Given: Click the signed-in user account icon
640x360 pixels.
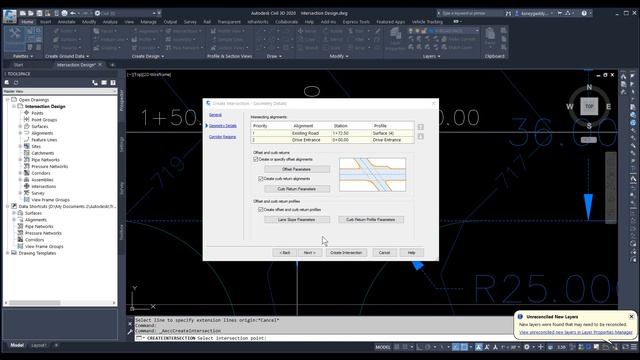Looking at the screenshot, I should [517, 13].
